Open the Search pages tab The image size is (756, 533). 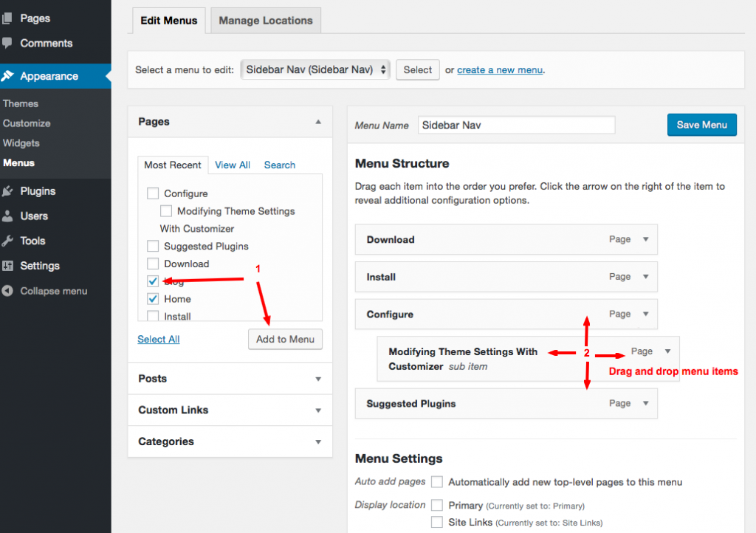[x=280, y=165]
